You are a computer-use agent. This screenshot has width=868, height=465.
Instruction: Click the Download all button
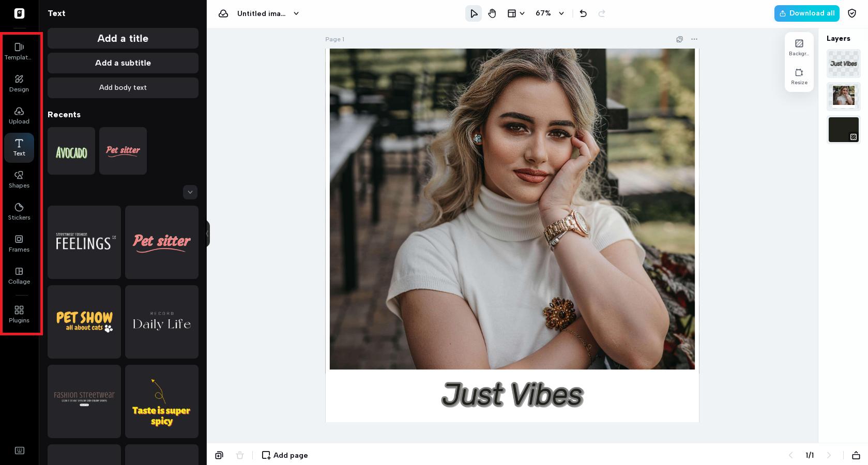pyautogui.click(x=806, y=13)
